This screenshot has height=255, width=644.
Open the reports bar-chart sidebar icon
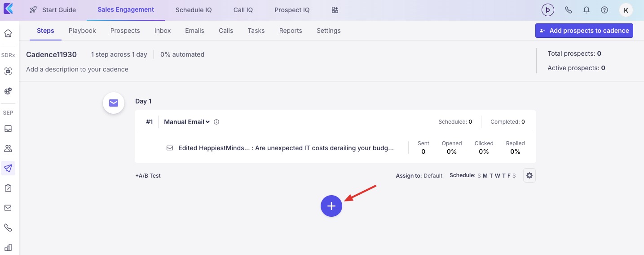click(8, 247)
